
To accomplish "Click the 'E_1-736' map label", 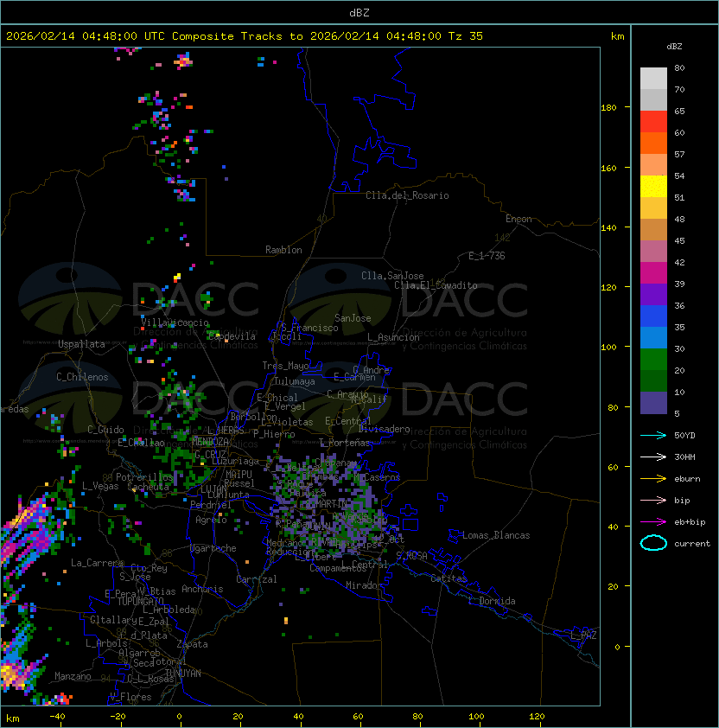I will [x=487, y=256].
